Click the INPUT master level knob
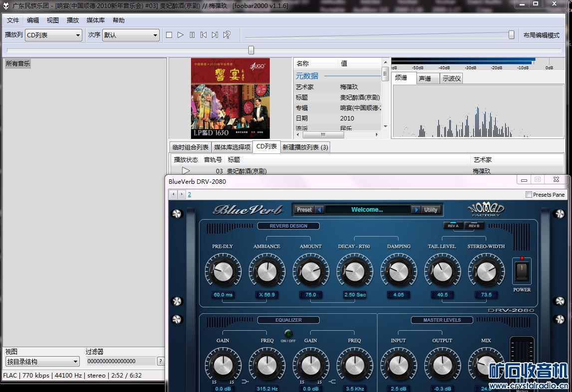This screenshot has width=572, height=392. click(x=399, y=366)
